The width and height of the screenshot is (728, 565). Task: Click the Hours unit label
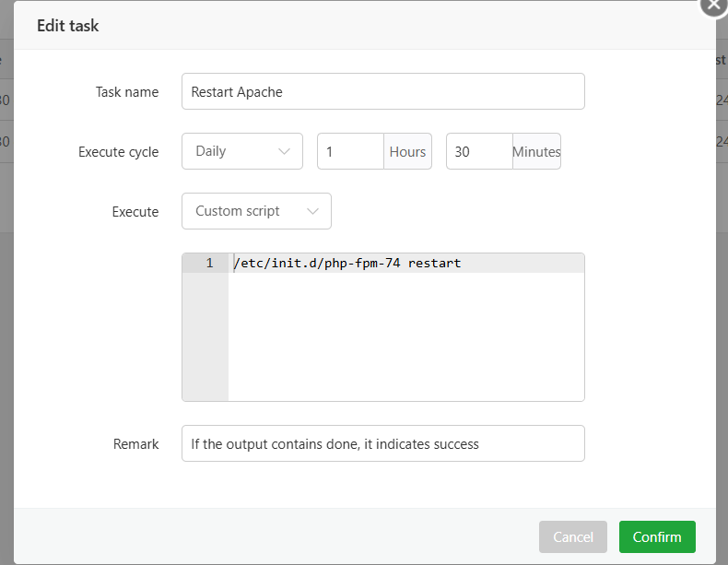click(407, 151)
